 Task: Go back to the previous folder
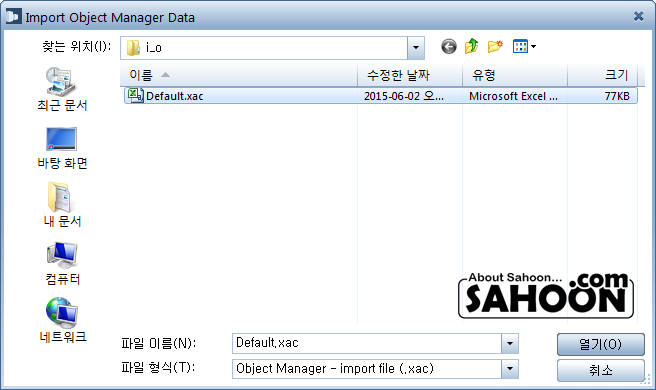pos(448,46)
